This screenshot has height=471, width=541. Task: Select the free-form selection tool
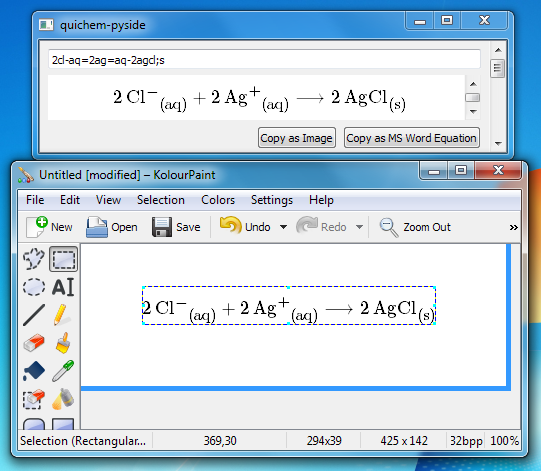tap(34, 259)
